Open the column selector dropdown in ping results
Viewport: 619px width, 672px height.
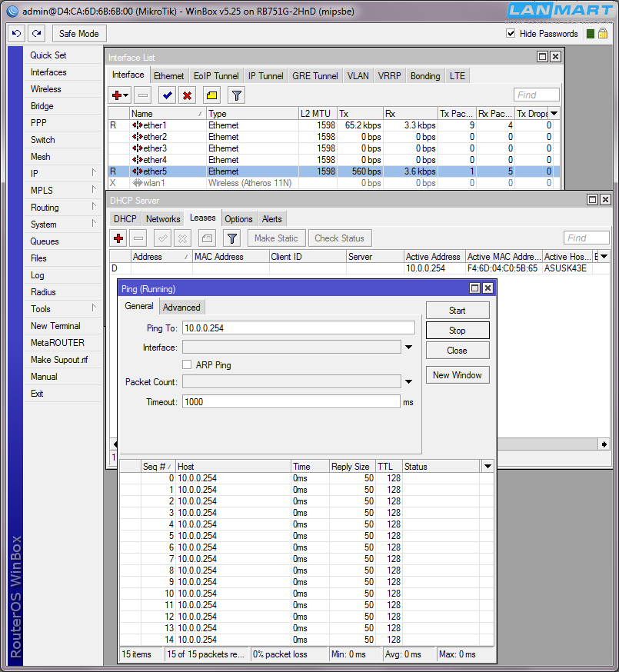[487, 467]
